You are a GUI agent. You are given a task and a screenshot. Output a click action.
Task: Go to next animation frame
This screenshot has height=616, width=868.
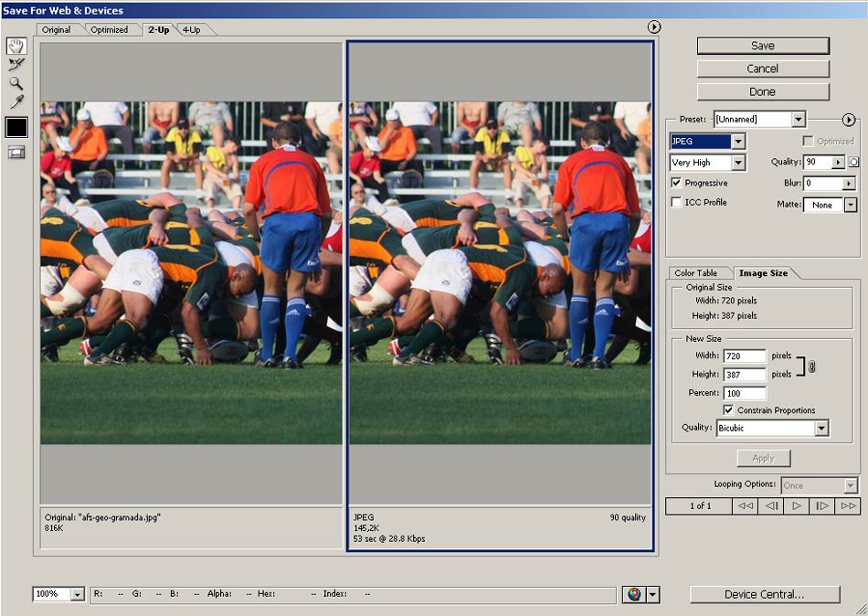pos(822,505)
